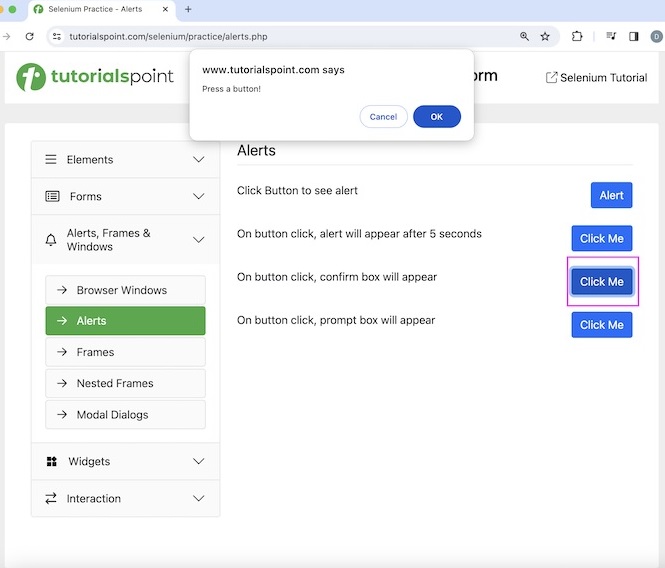
Task: Click the Elements section label
Action: pyautogui.click(x=90, y=159)
